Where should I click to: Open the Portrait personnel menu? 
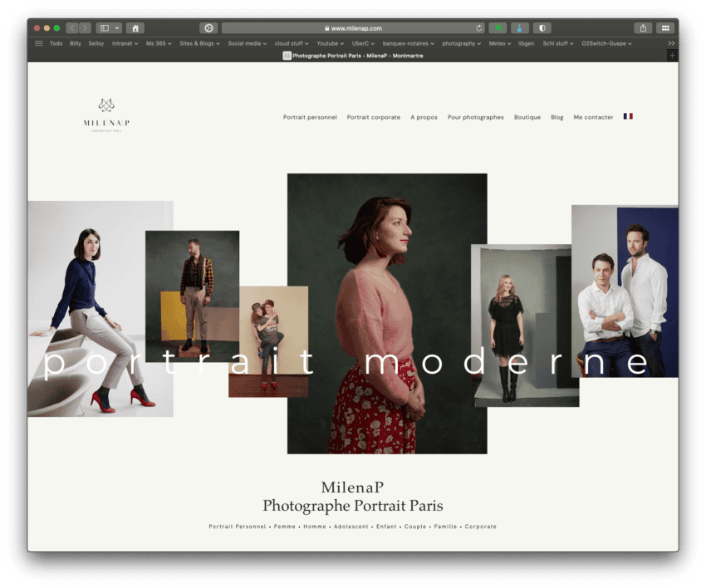coord(310,117)
